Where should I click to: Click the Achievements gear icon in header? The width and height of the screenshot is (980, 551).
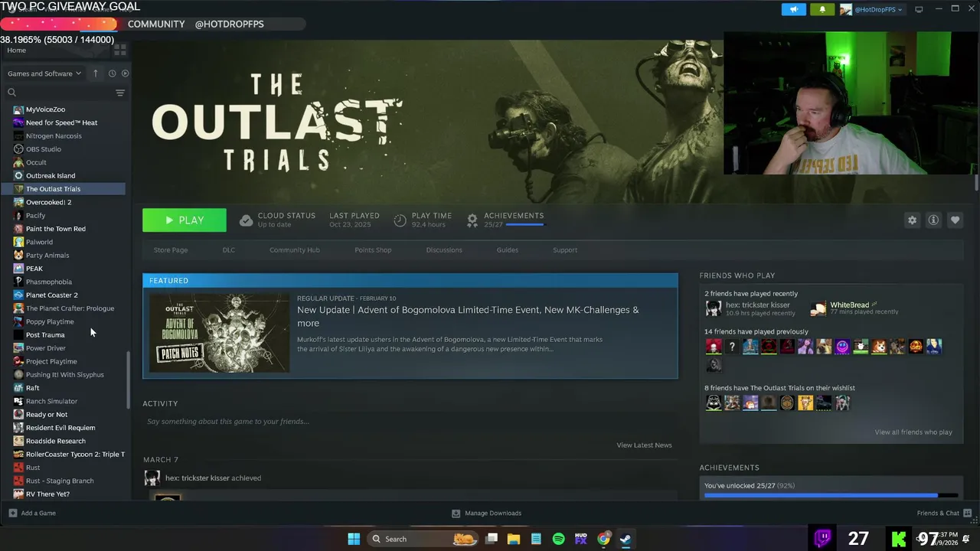pos(472,220)
